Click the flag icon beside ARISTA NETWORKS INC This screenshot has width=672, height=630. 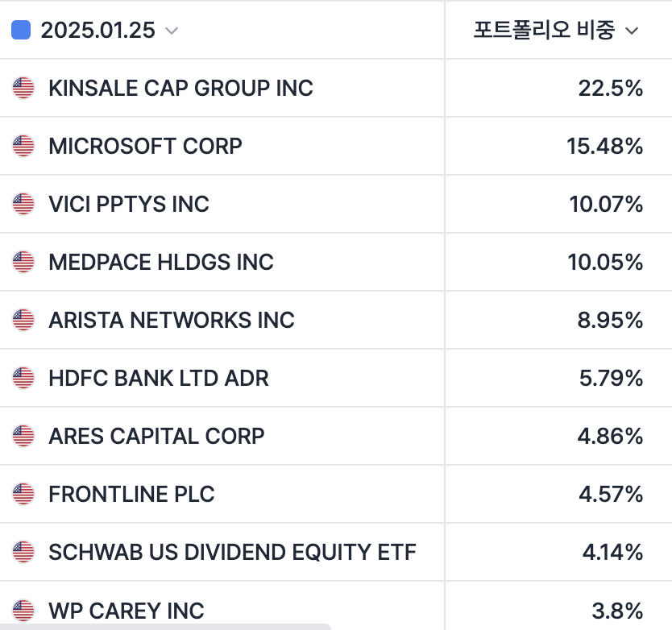coord(23,320)
